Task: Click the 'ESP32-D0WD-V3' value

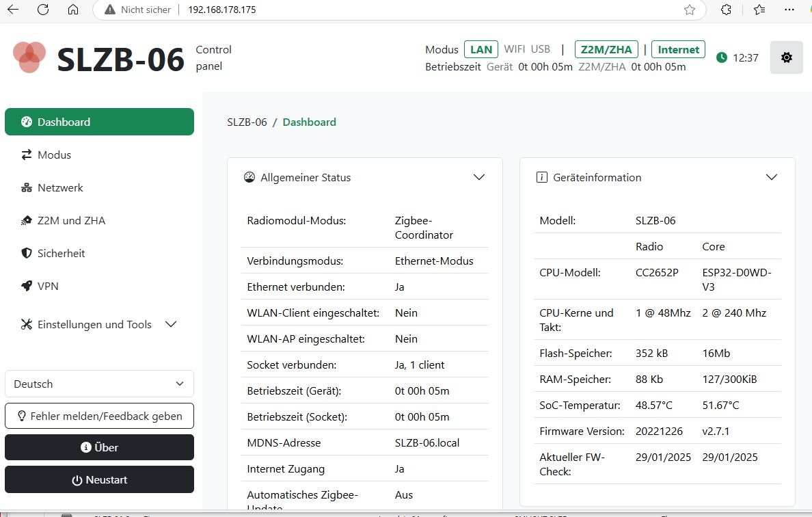Action: click(x=736, y=280)
